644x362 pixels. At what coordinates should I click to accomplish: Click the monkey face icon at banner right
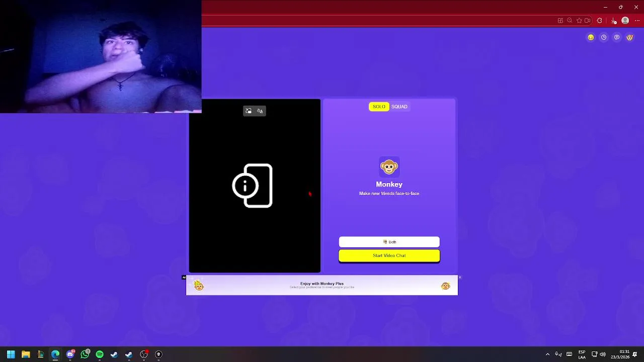click(445, 286)
